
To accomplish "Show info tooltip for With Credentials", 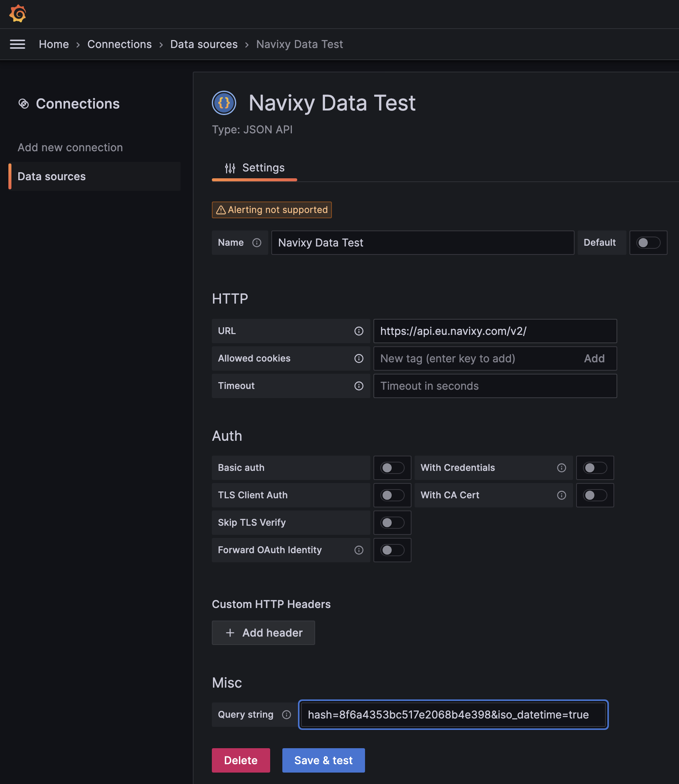I will [562, 468].
